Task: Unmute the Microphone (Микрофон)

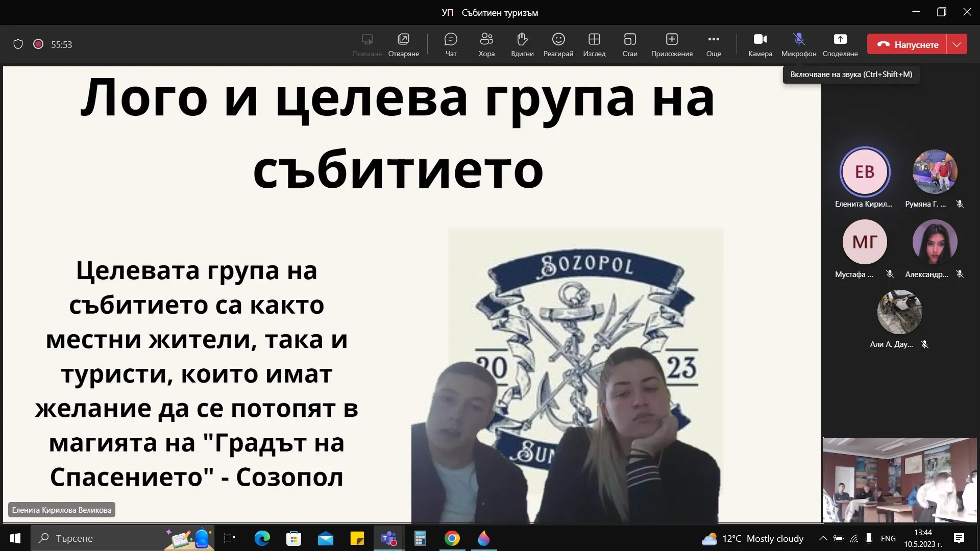Action: coord(799,45)
